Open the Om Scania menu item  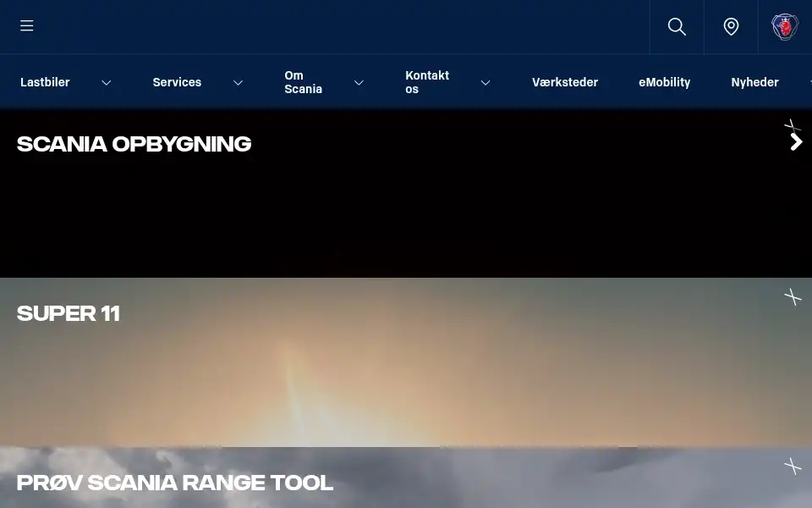coord(304,82)
